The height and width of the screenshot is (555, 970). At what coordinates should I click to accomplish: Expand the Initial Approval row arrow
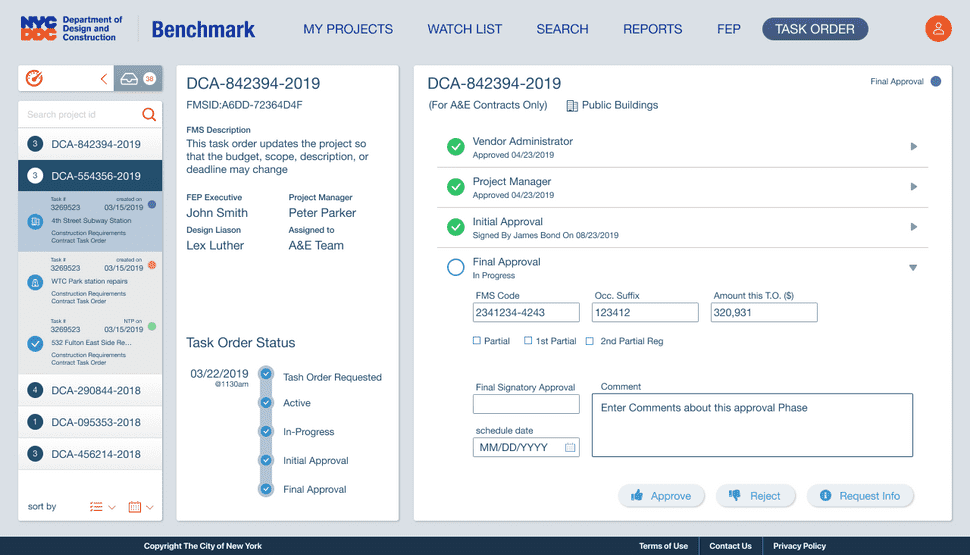point(914,227)
